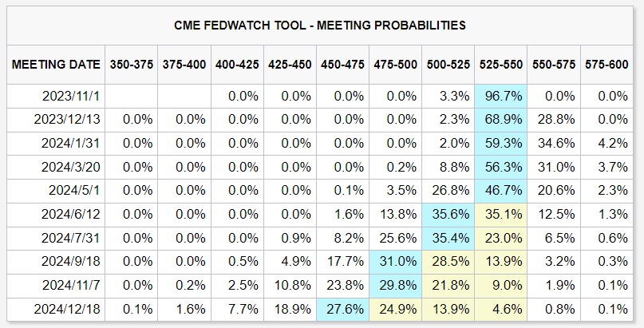644x328 pixels.
Task: Select the 59.3% probability cell
Action: pyautogui.click(x=502, y=144)
